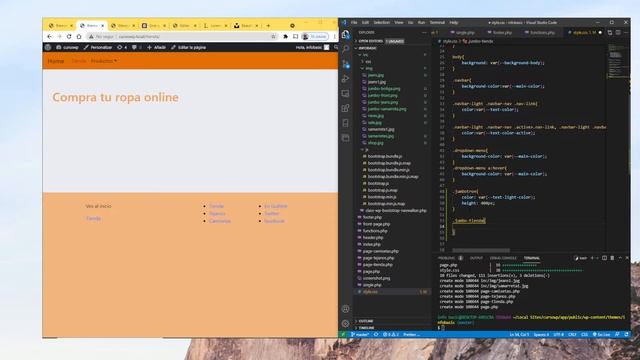Image resolution: width=640 pixels, height=360 pixels.
Task: Click the Camisetas link in the site footer
Action: (220, 221)
